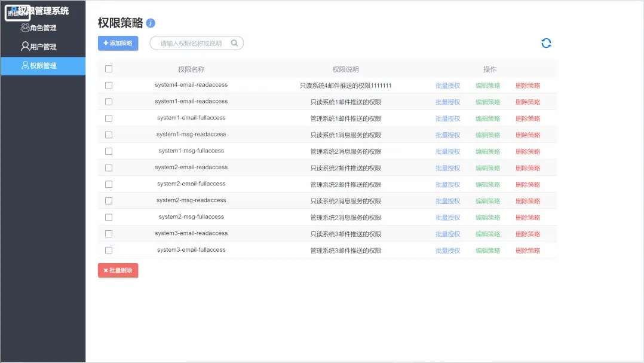The height and width of the screenshot is (363, 644).
Task: Check the system4-email-readaccess row checkbox
Action: [x=109, y=86]
